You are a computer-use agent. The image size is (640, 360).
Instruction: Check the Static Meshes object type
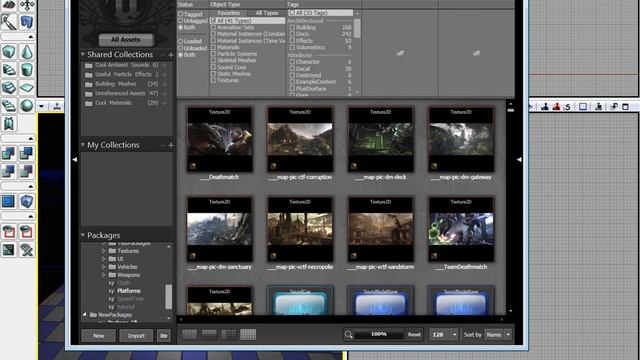(x=213, y=74)
